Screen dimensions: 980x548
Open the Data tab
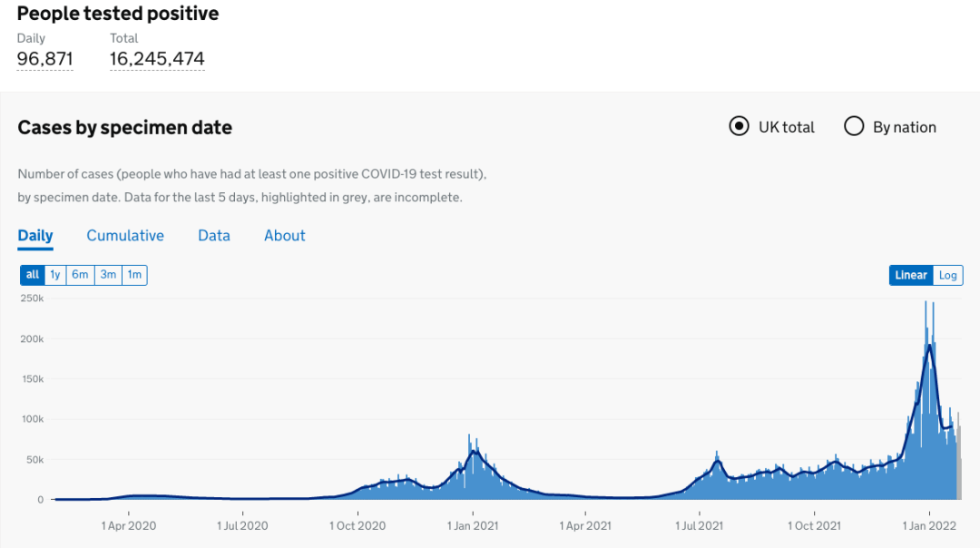(214, 236)
